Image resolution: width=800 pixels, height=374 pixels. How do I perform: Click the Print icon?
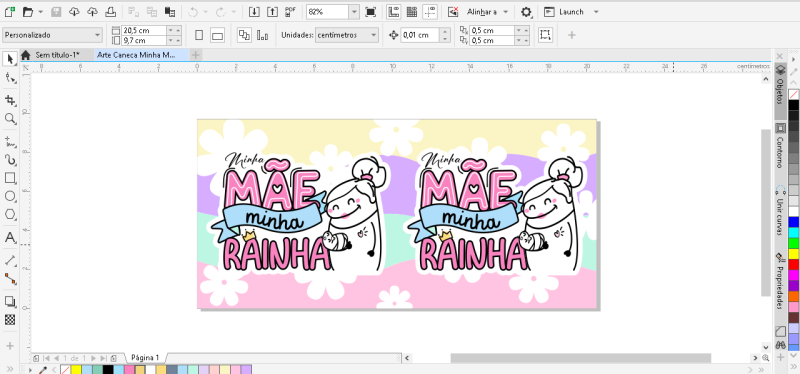click(x=110, y=11)
